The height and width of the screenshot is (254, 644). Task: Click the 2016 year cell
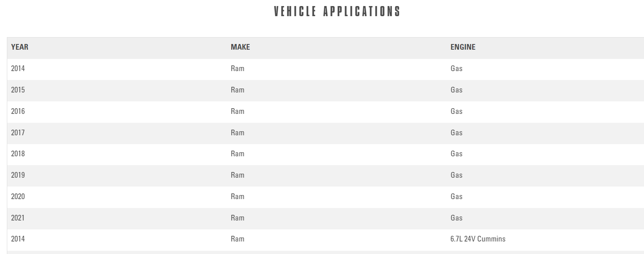point(18,111)
